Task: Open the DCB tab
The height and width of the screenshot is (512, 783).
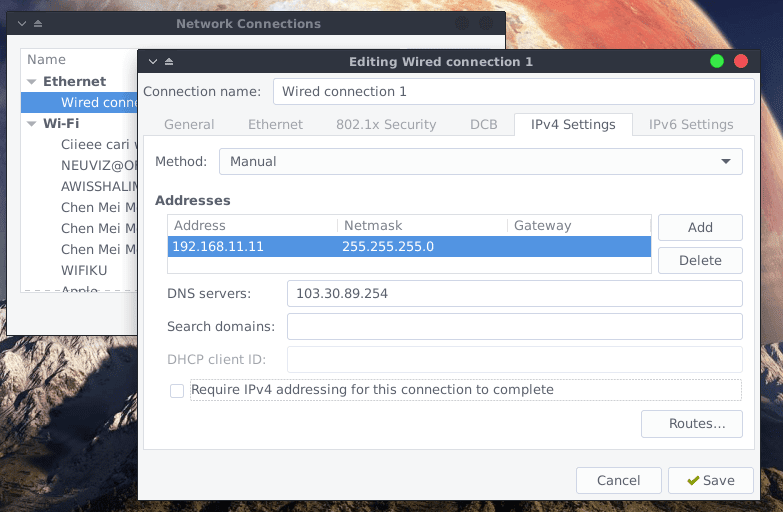Action: pos(483,124)
